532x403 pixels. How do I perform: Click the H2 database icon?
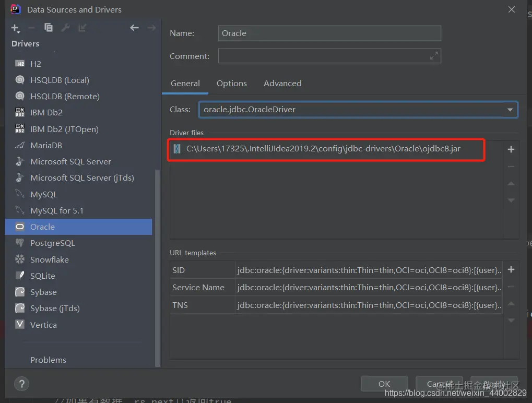20,64
